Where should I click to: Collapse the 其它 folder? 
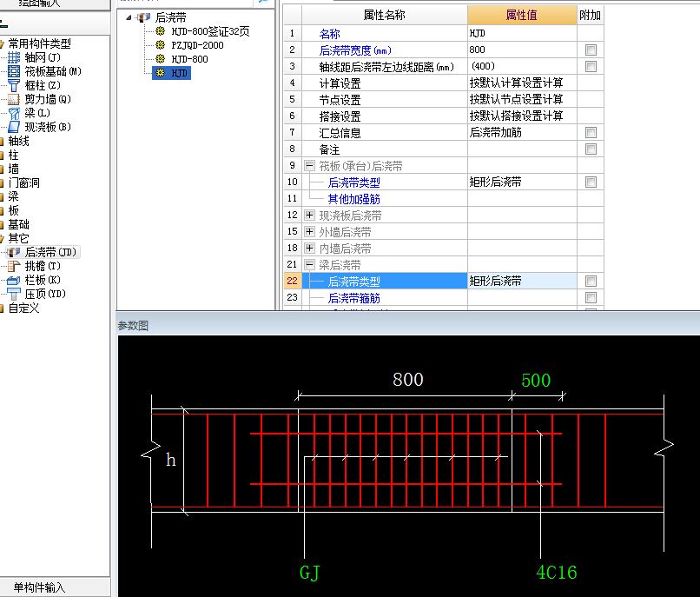pos(2,239)
